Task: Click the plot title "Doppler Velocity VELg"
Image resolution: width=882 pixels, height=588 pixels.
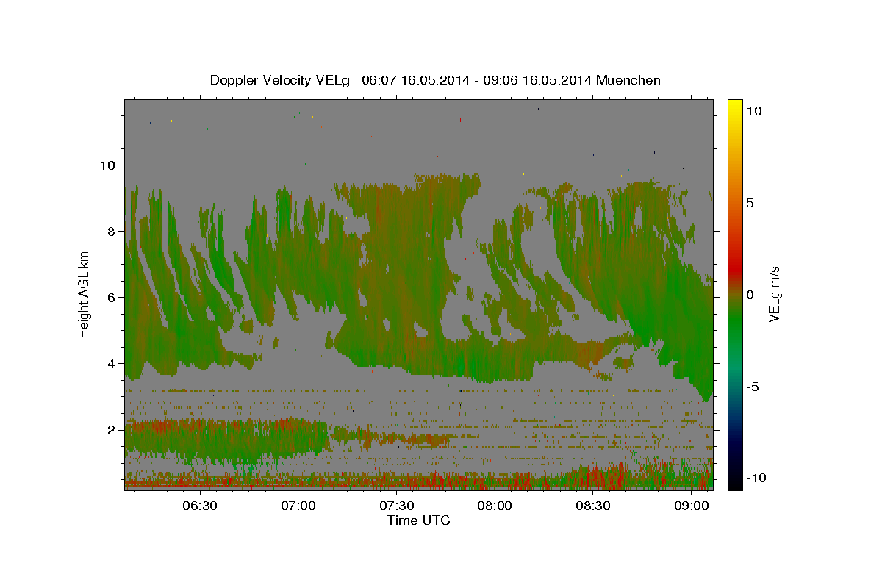Action: tap(281, 80)
